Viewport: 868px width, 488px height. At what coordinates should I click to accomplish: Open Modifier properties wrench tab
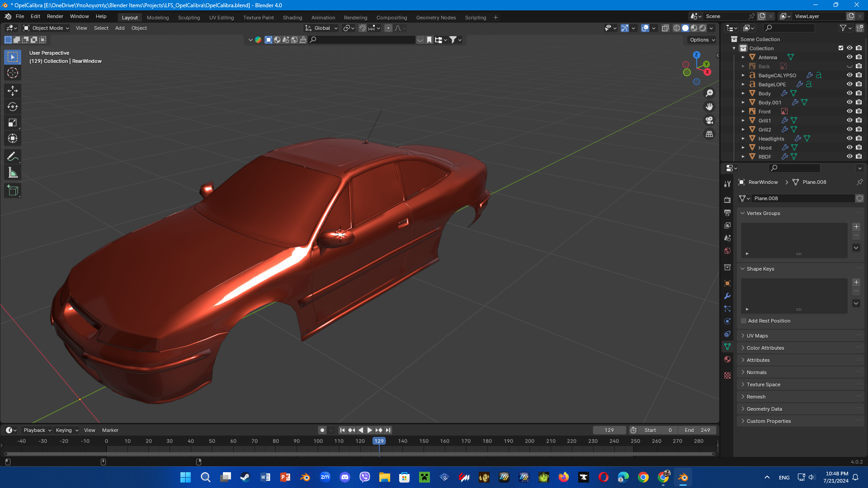[x=727, y=296]
